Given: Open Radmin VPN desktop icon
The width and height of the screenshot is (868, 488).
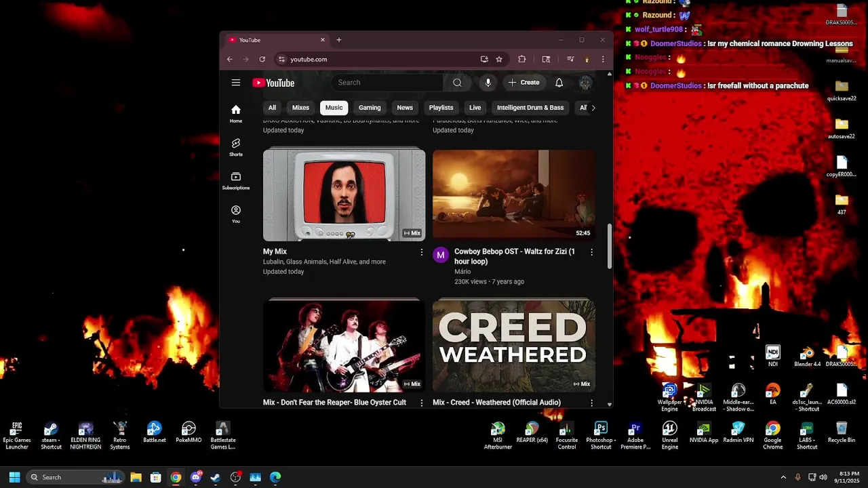Looking at the screenshot, I should coord(738,432).
